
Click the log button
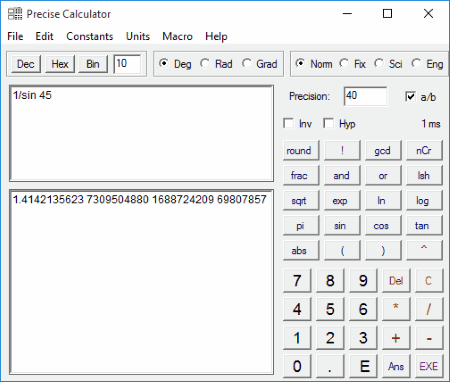coord(424,200)
